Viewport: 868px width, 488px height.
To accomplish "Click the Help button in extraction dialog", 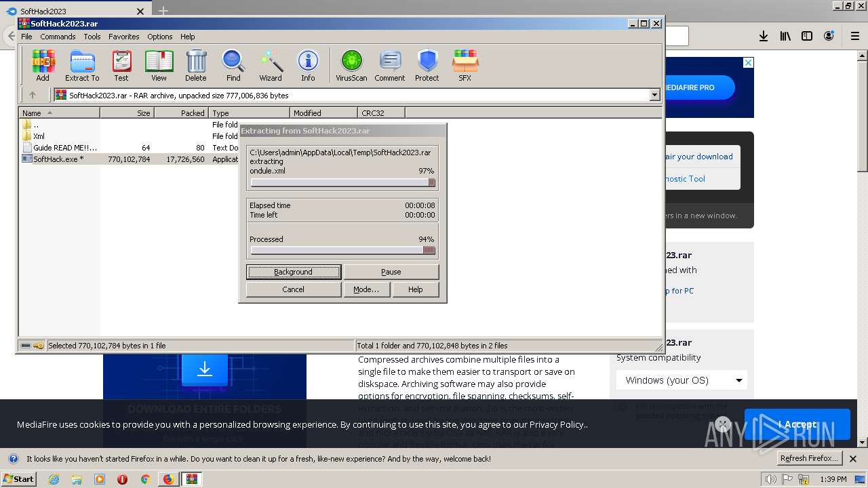I will point(416,289).
